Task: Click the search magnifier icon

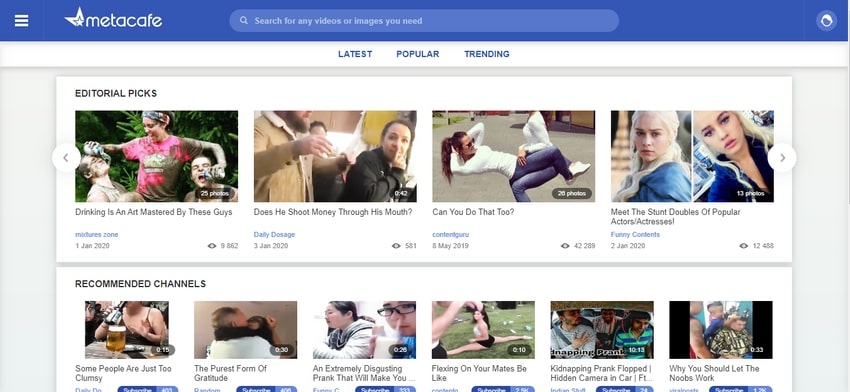Action: tap(244, 20)
